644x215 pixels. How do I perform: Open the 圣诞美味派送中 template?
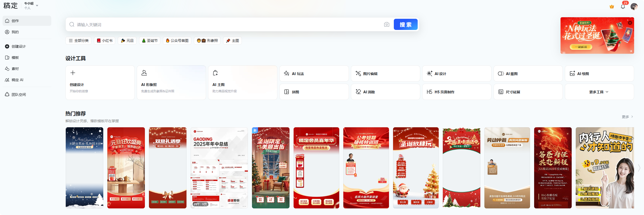462,168
